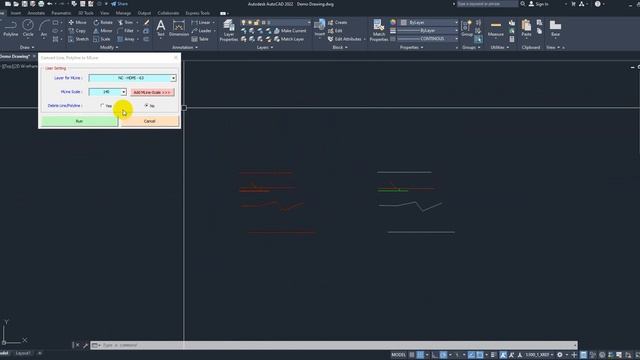Expand the Layers panel
This screenshot has width=640, height=360.
pos(265,47)
